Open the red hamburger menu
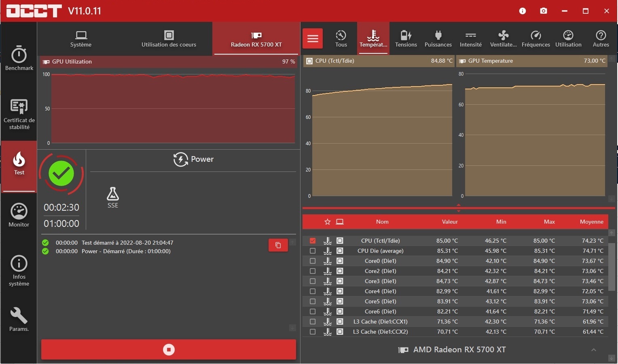618x364 pixels. click(313, 39)
